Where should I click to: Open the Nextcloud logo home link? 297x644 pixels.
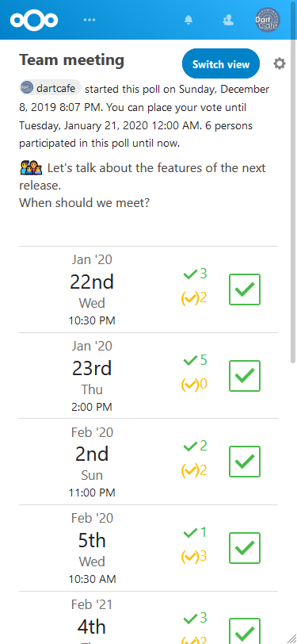point(34,20)
